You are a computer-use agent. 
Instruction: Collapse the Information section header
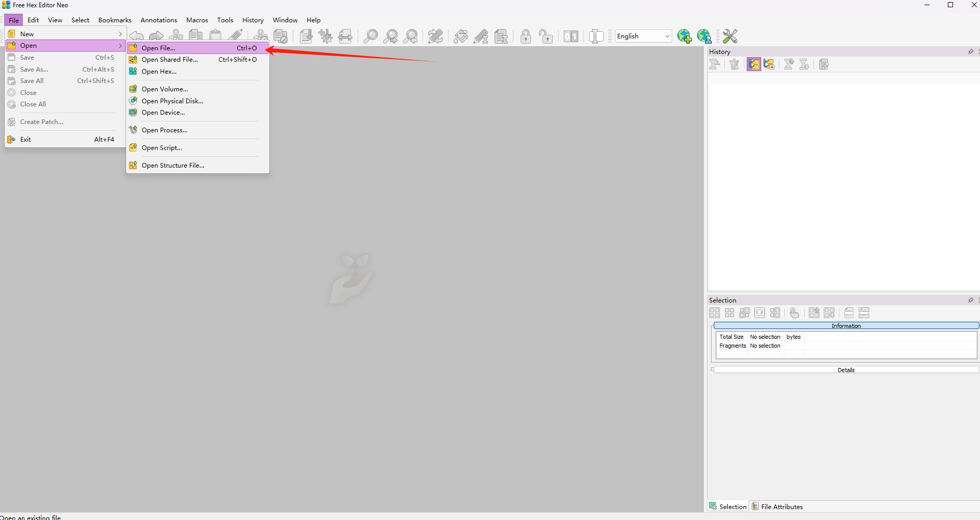pos(846,326)
